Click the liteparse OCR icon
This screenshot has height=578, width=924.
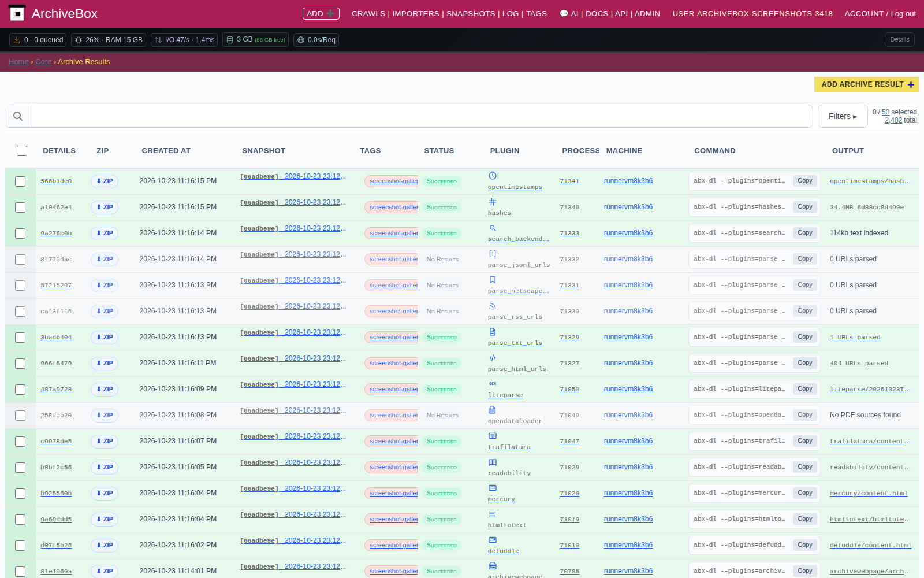(493, 384)
